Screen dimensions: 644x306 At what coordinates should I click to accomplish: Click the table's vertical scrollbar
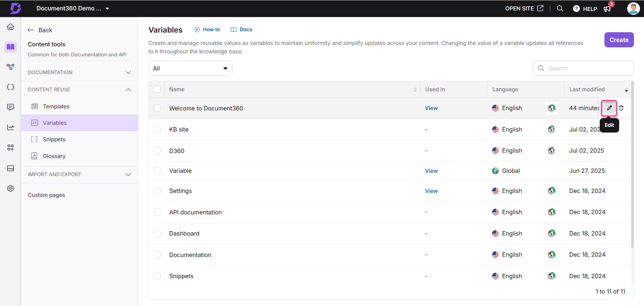[632, 164]
